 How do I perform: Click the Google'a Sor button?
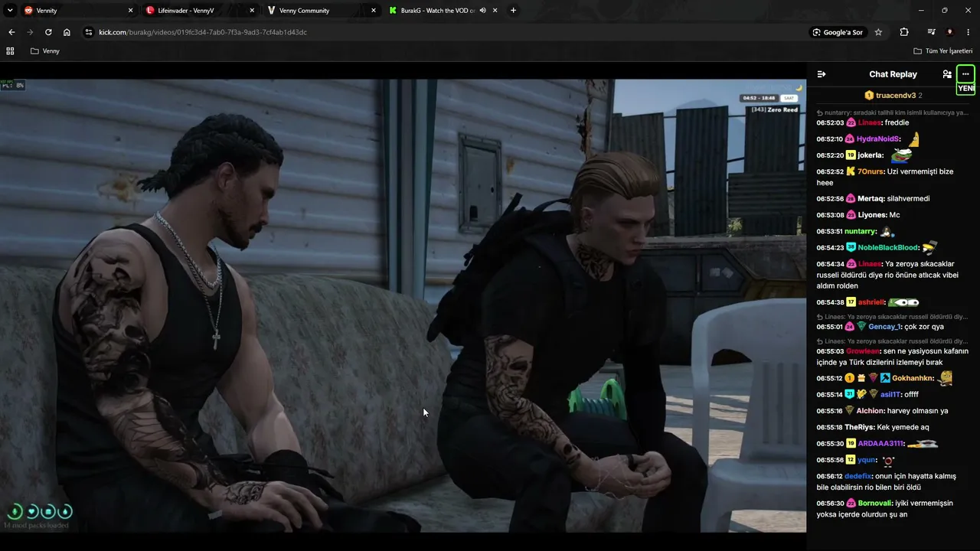[838, 32]
